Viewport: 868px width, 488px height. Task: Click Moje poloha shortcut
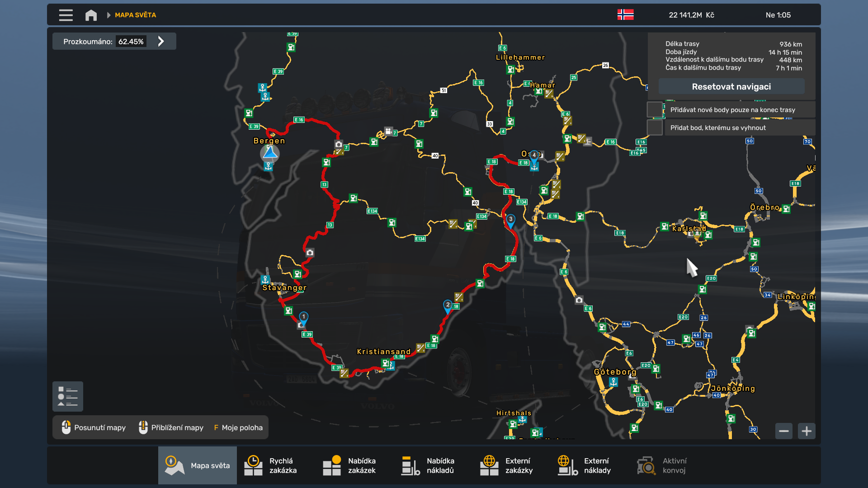[238, 427]
